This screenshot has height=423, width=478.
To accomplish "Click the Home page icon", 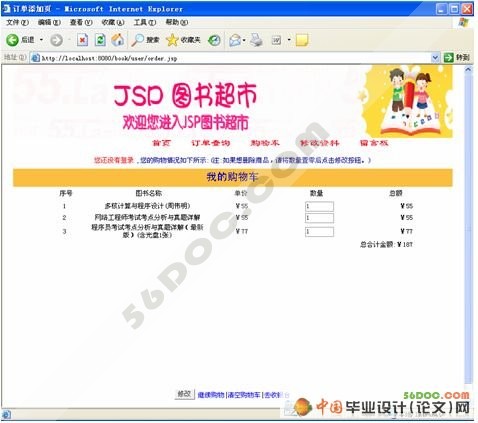I will (118, 40).
